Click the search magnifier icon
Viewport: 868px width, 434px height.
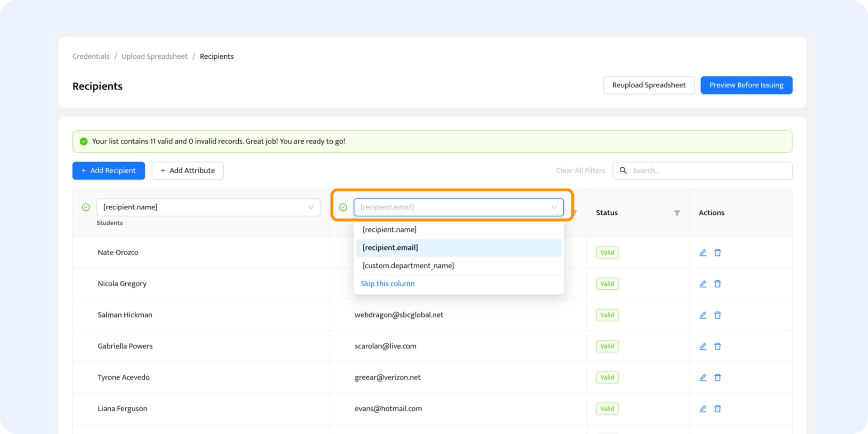623,170
